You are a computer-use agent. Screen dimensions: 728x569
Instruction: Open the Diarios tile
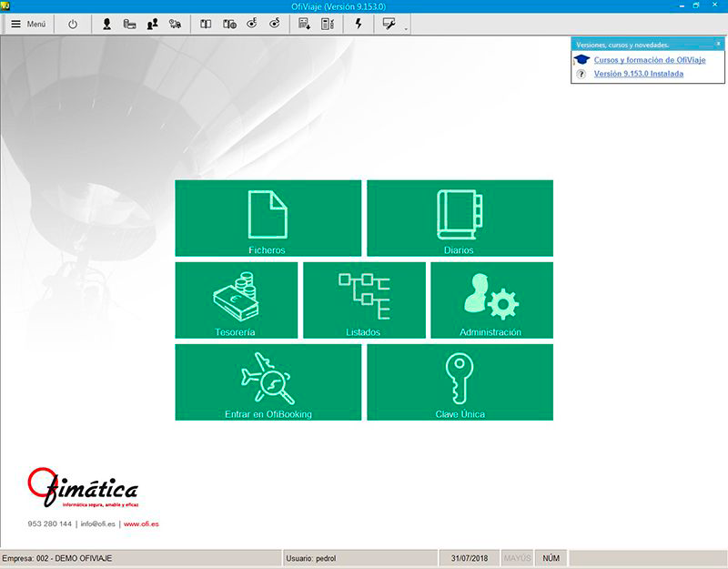point(459,218)
